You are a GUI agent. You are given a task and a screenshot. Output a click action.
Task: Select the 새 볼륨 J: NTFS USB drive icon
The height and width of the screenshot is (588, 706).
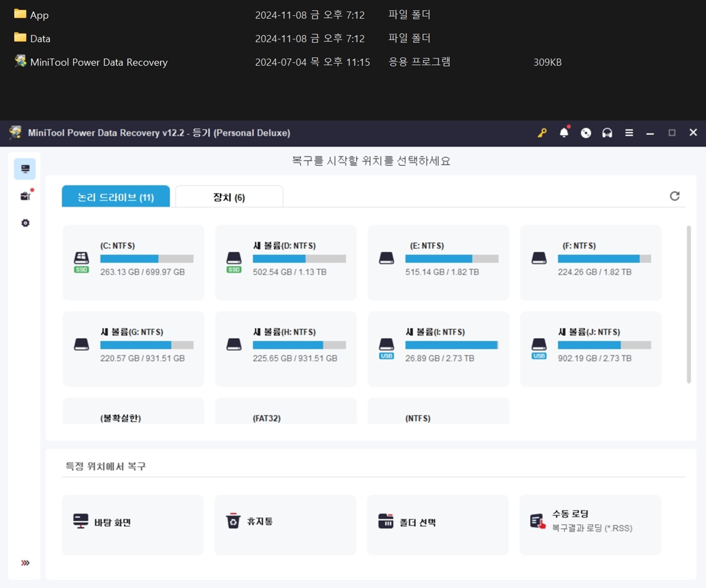539,348
